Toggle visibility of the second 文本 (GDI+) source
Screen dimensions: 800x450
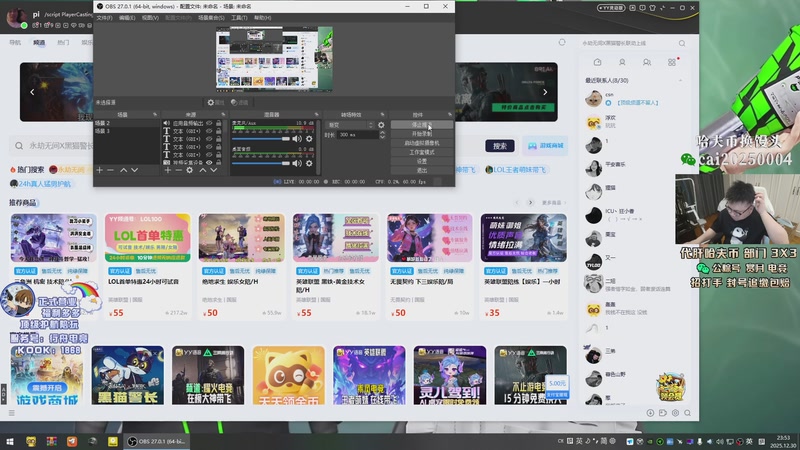tap(209, 139)
